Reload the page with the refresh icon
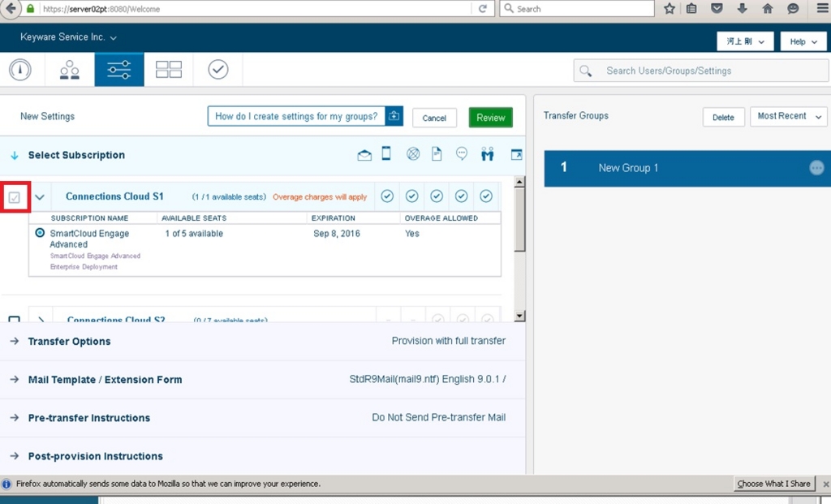The image size is (831, 504). [x=482, y=8]
